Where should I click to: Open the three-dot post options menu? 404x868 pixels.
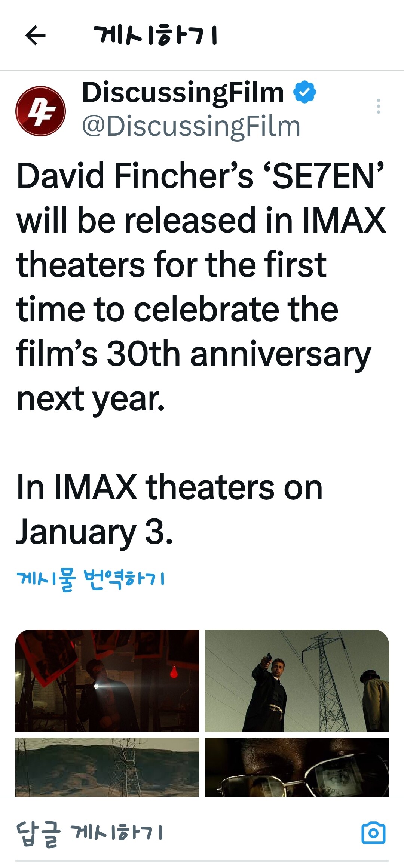(x=379, y=106)
